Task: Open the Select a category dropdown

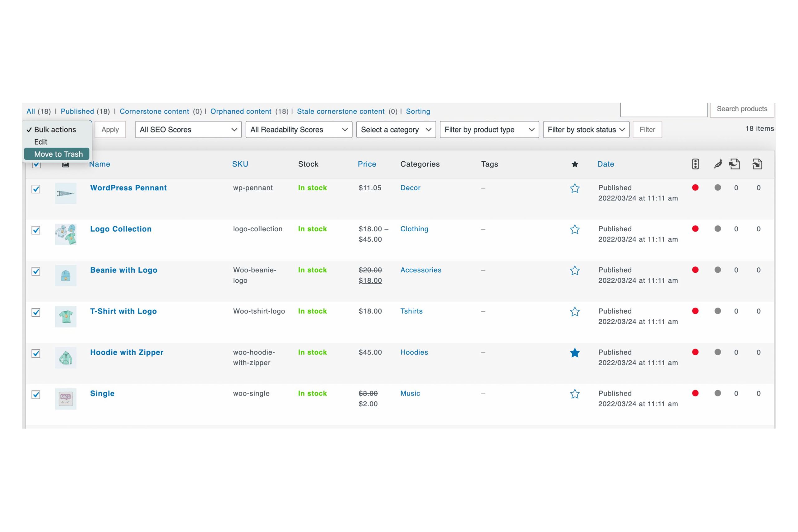Action: [396, 130]
